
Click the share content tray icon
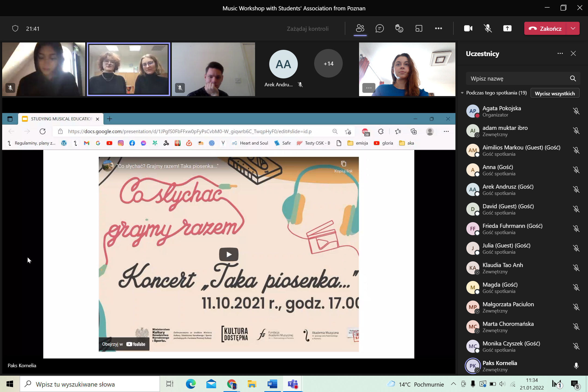pos(507,28)
